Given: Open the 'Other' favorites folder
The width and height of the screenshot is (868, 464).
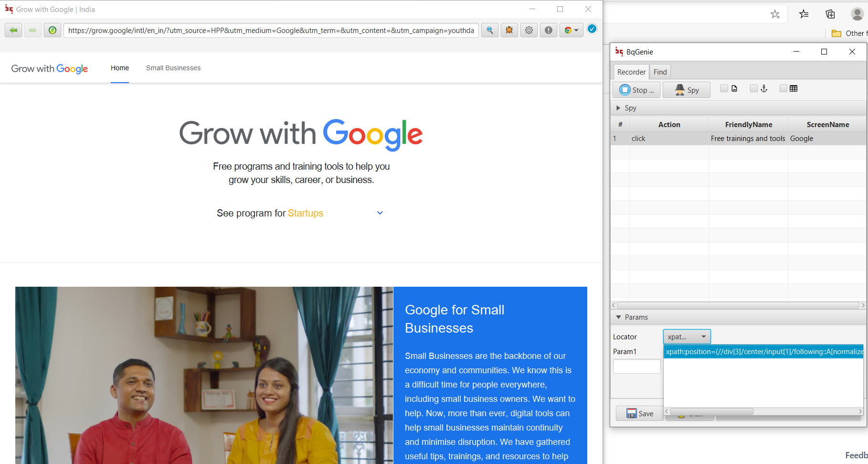Looking at the screenshot, I should tap(849, 33).
